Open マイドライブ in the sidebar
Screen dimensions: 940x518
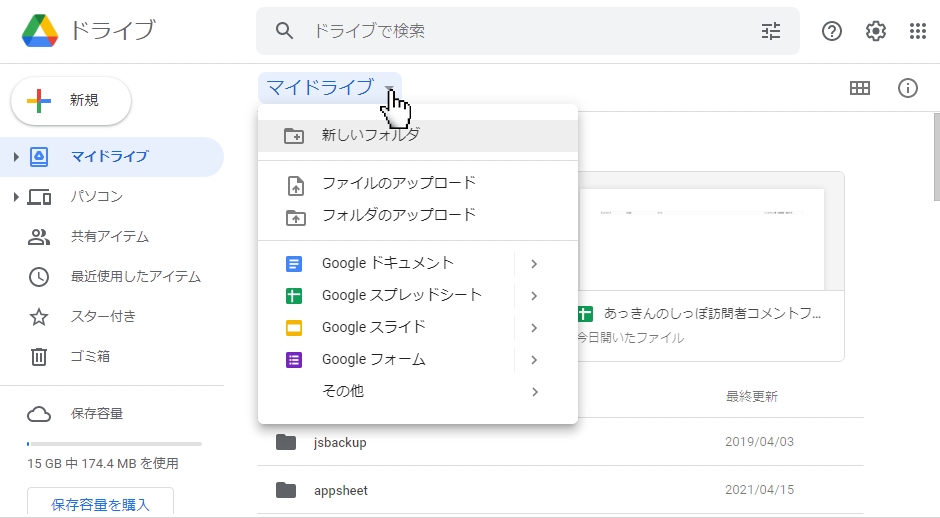(112, 156)
